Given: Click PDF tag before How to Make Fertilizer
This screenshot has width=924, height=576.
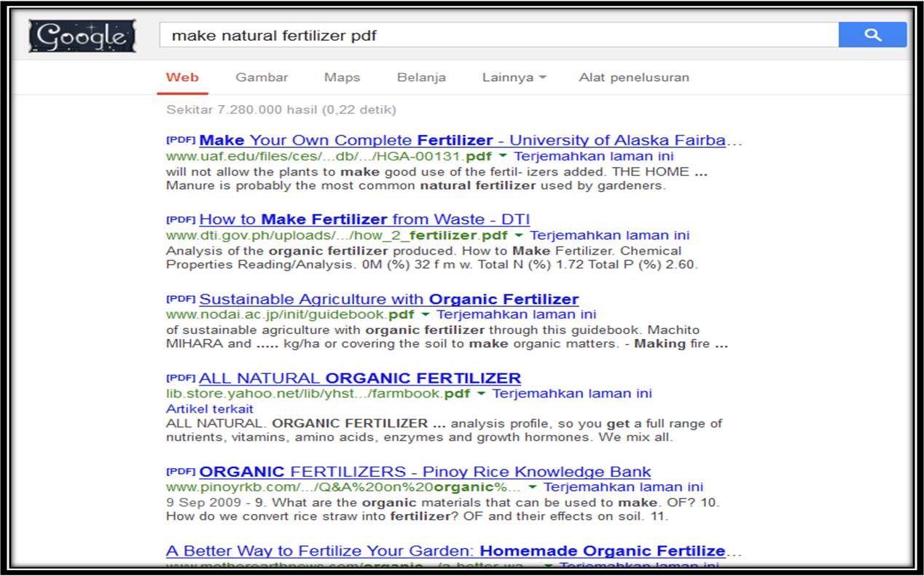Looking at the screenshot, I should (x=181, y=219).
